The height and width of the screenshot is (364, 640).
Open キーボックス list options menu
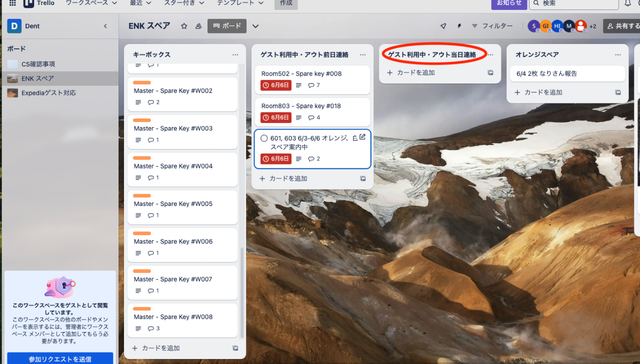pos(235,54)
